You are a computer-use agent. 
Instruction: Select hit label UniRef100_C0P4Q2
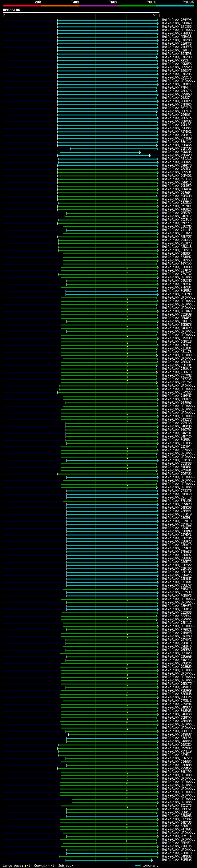pos(176,176)
